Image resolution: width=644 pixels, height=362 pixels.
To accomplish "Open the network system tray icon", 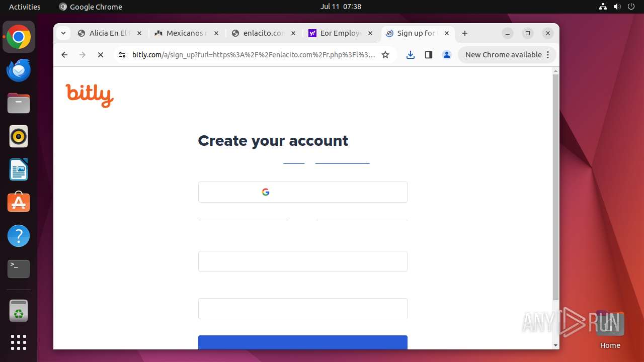I will [603, 7].
